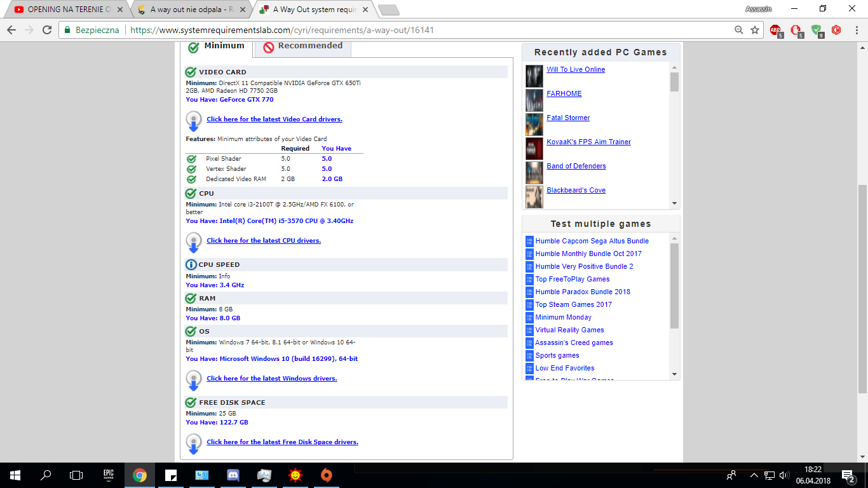Click the Band of Defenders game thumbnail
Image resolution: width=868 pixels, height=488 pixels.
click(x=534, y=173)
